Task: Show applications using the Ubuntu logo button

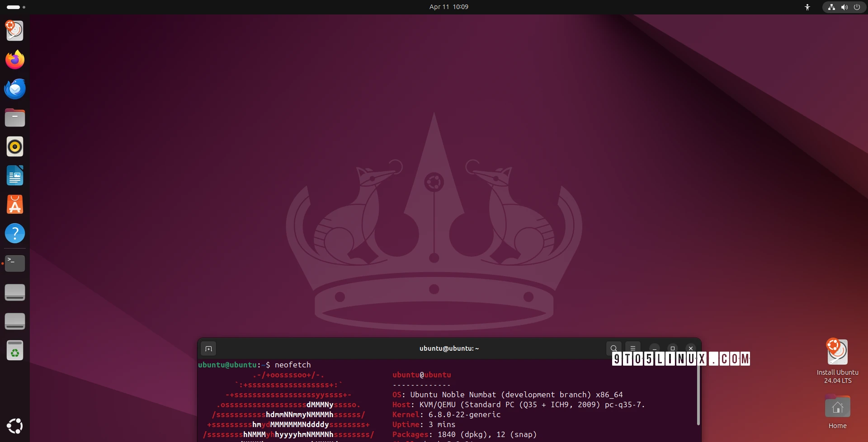Action: [15, 426]
